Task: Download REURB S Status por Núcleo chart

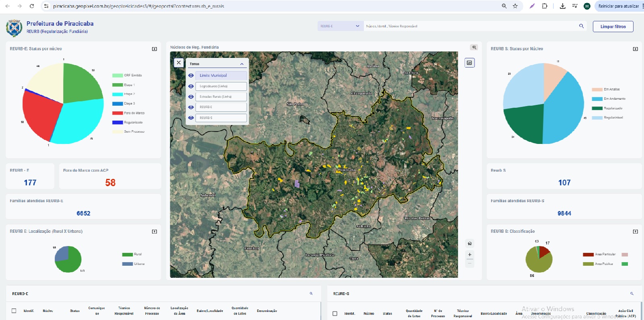Action: 635,49
